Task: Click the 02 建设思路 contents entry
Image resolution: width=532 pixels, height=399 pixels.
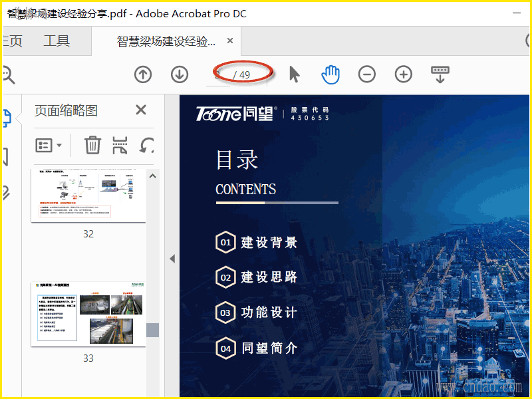Action: click(257, 277)
